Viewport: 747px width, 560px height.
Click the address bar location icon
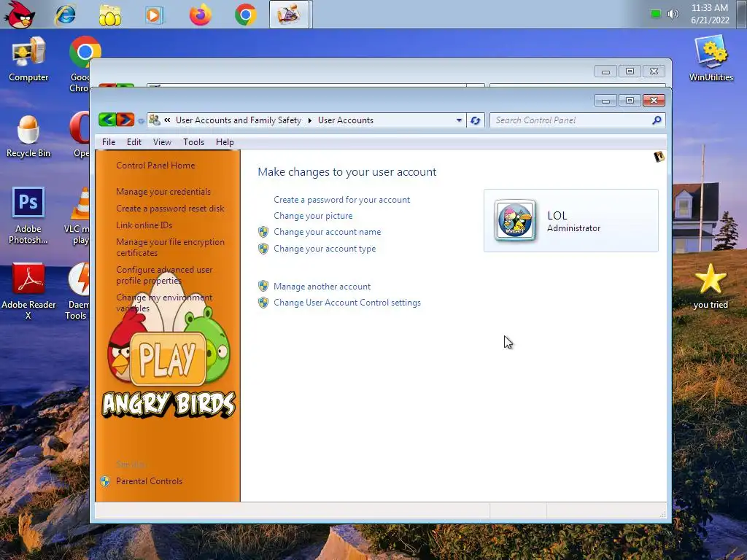[x=154, y=120]
